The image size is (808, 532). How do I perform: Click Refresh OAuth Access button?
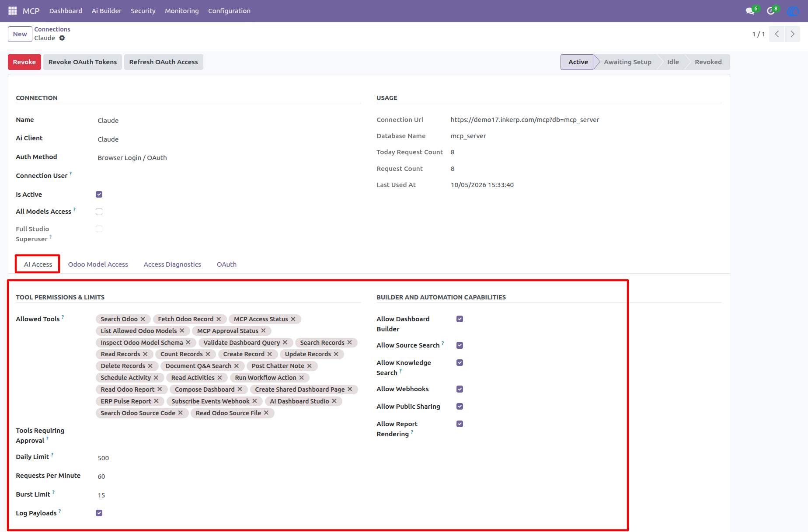pyautogui.click(x=164, y=62)
